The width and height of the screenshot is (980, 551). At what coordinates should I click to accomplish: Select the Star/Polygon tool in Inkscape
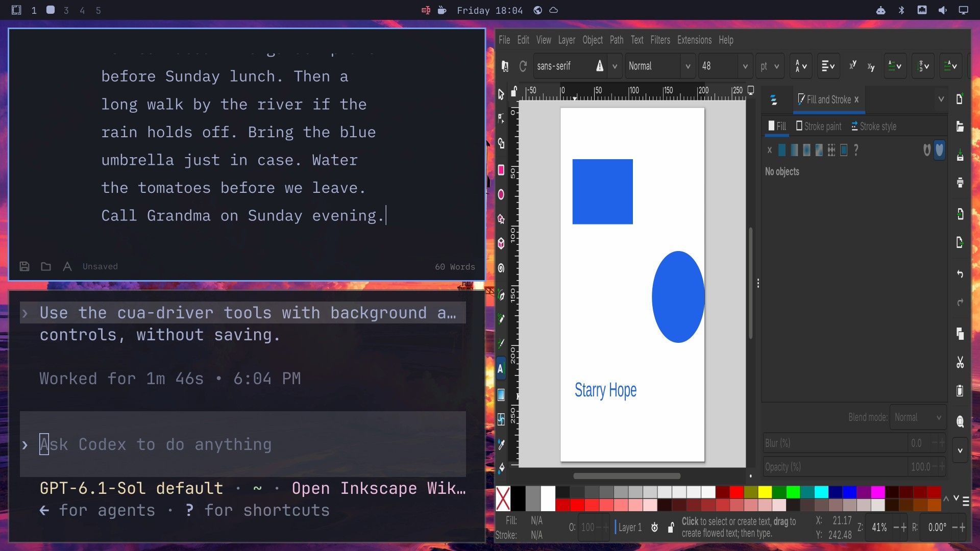pos(501,219)
